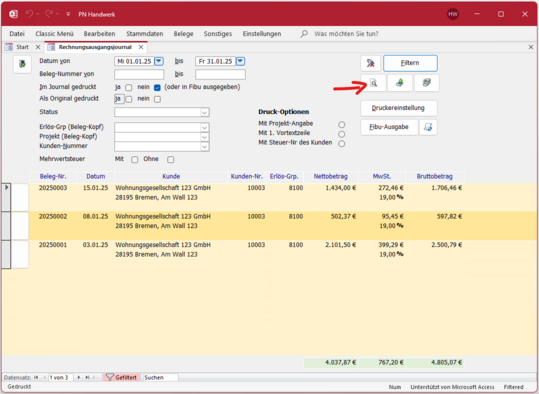Click the exit door icon at top left
The width and height of the screenshot is (539, 394).
22,64
